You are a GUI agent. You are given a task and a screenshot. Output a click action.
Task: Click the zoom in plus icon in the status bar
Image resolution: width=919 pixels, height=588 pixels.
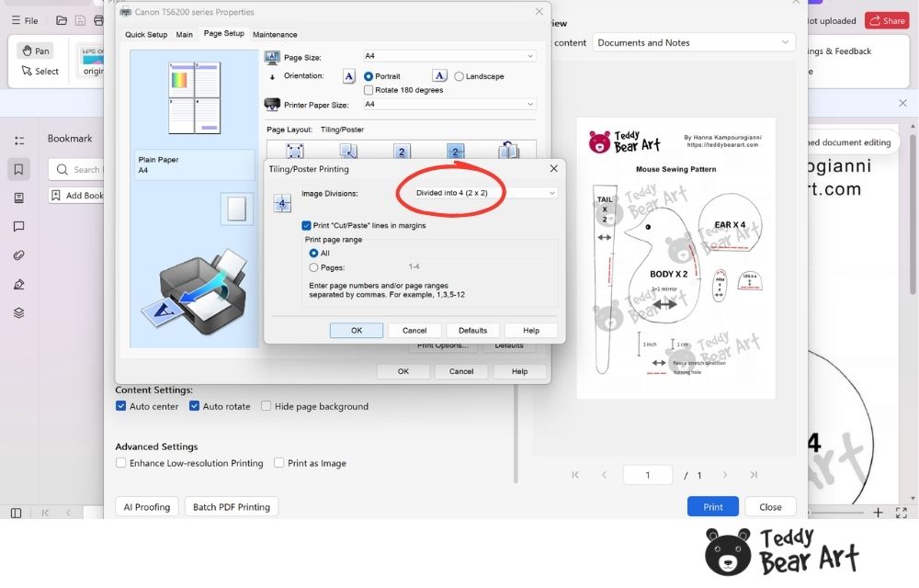pos(878,513)
